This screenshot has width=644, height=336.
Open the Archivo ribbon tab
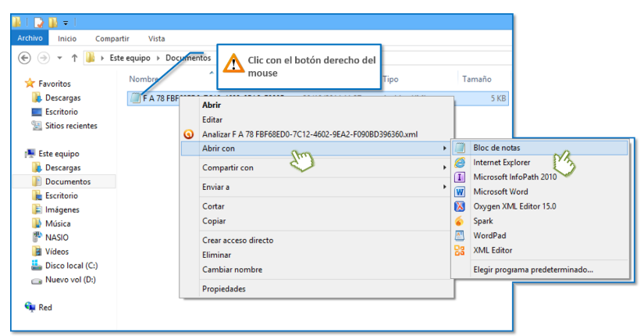click(30, 38)
